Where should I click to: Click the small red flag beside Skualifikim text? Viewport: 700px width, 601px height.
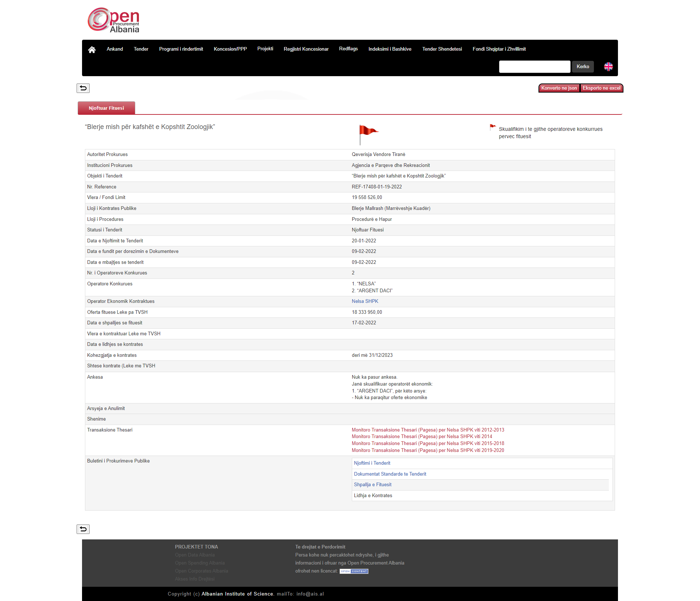click(x=493, y=127)
